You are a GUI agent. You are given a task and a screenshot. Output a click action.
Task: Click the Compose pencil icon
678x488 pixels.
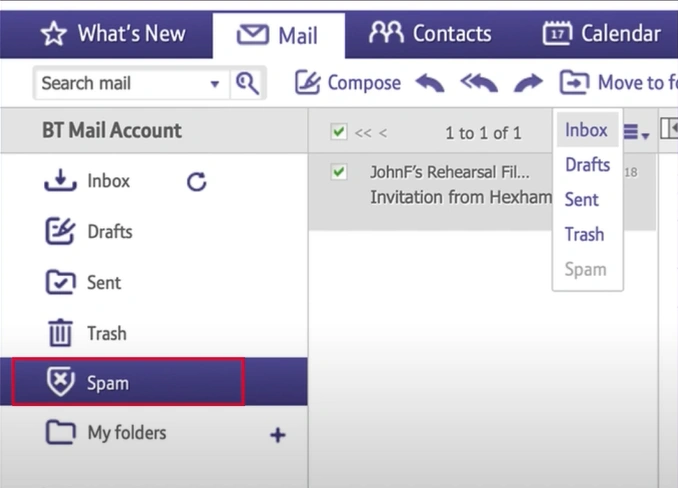pyautogui.click(x=307, y=82)
